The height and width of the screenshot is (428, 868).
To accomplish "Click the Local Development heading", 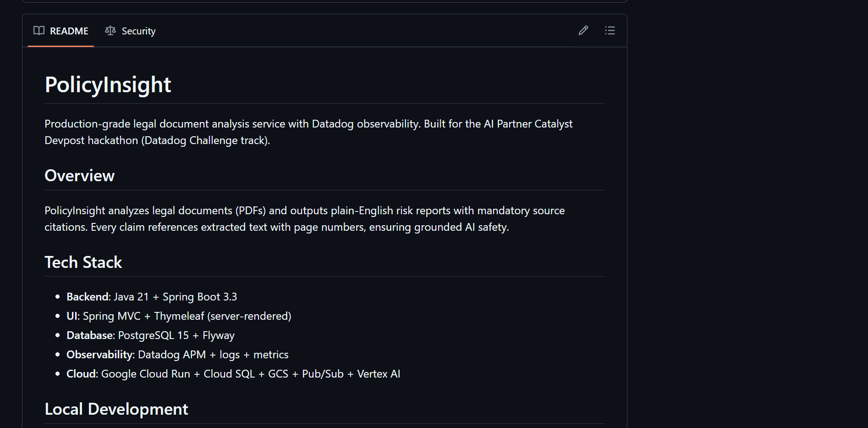I will [x=116, y=409].
